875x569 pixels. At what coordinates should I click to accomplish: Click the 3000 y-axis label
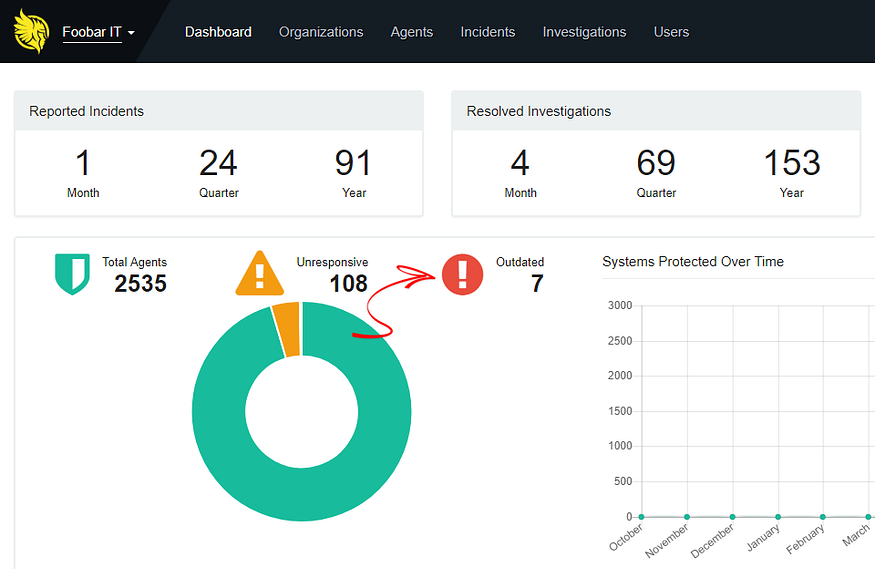pos(620,306)
